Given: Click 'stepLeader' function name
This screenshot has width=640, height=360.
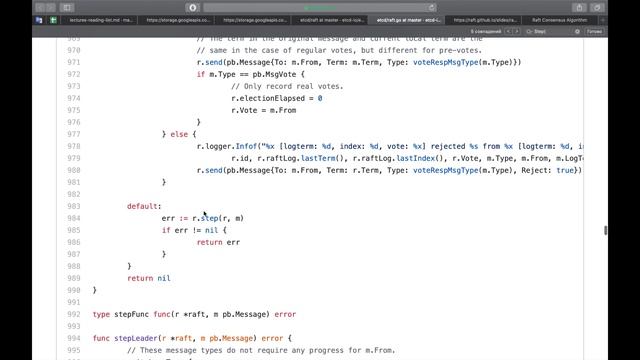Looking at the screenshot, I should pyautogui.click(x=136, y=338).
